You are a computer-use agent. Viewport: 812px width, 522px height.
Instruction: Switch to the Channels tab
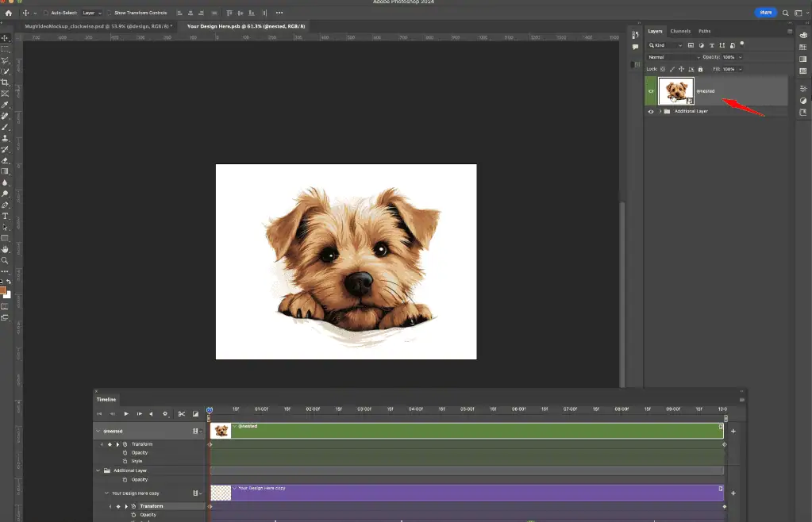pos(680,31)
